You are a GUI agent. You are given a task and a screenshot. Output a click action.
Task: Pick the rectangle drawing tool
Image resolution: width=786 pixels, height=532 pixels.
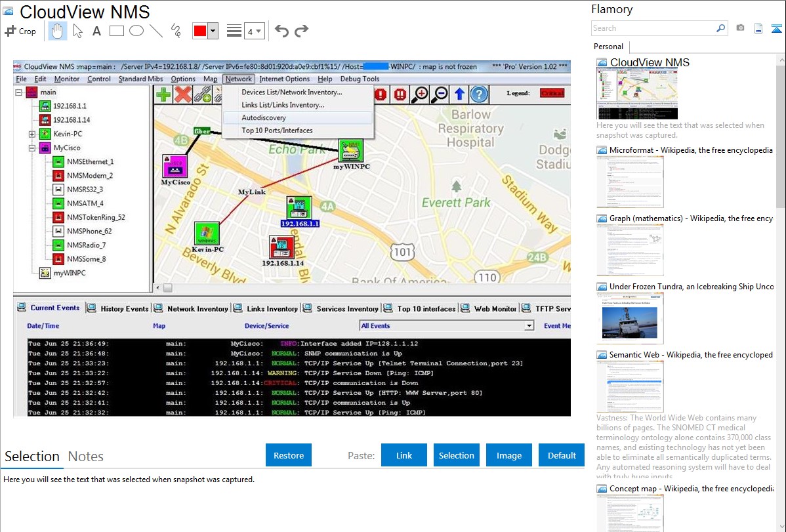point(116,31)
